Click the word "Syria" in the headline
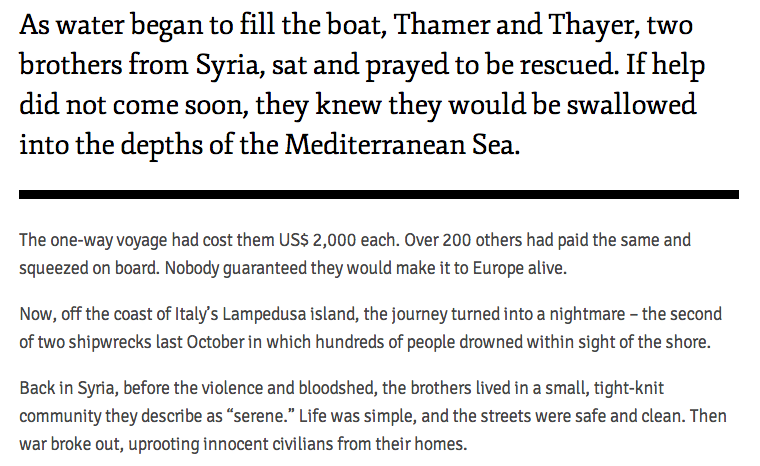Image resolution: width=760 pixels, height=466 pixels. [227, 66]
